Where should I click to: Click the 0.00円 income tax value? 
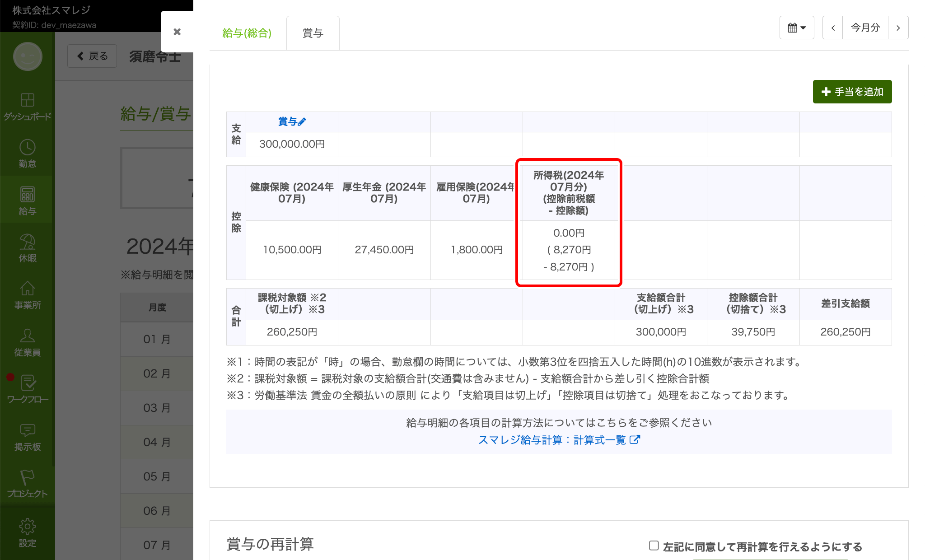pyautogui.click(x=569, y=233)
